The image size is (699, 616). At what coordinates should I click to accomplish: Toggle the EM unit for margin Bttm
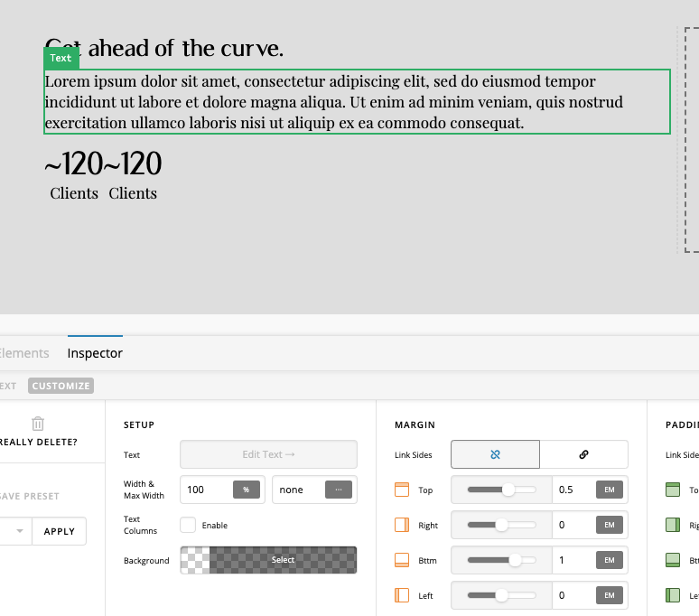[x=609, y=560]
